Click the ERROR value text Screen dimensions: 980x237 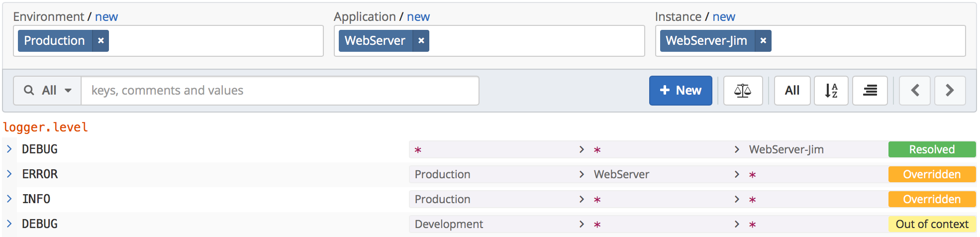[x=40, y=174]
